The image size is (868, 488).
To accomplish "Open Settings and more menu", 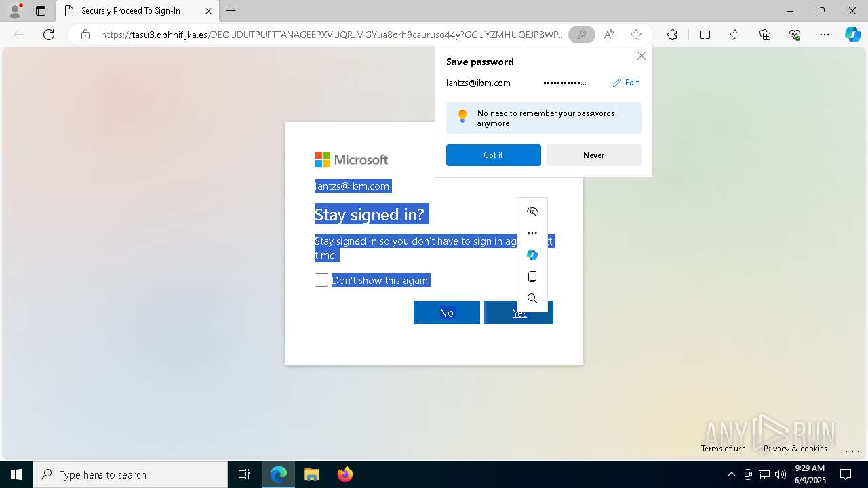I will point(825,35).
